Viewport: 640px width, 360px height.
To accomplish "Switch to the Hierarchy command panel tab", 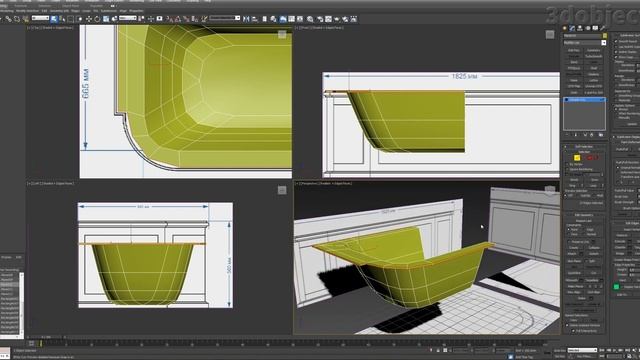I will click(580, 28).
